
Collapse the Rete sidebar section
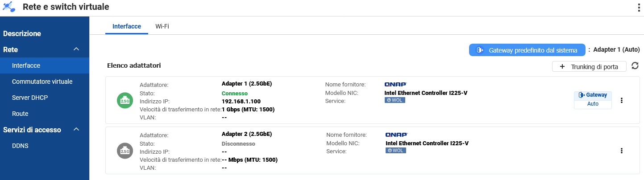tap(76, 49)
